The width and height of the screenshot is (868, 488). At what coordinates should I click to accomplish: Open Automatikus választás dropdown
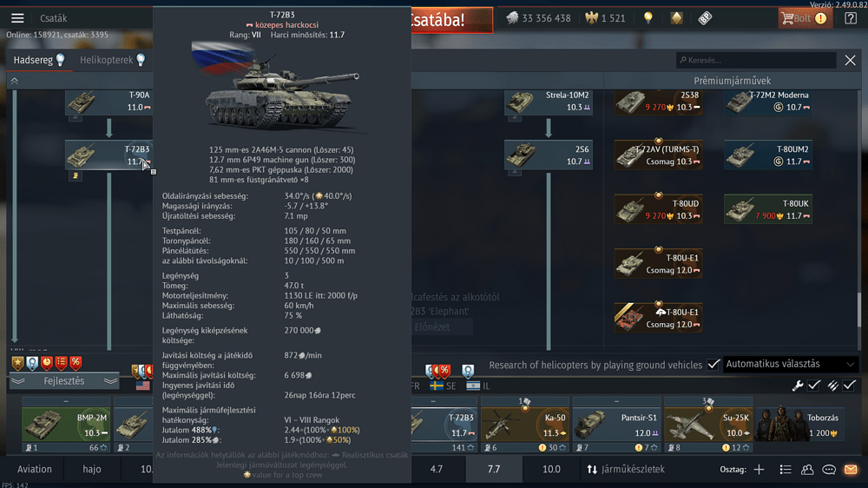click(791, 364)
